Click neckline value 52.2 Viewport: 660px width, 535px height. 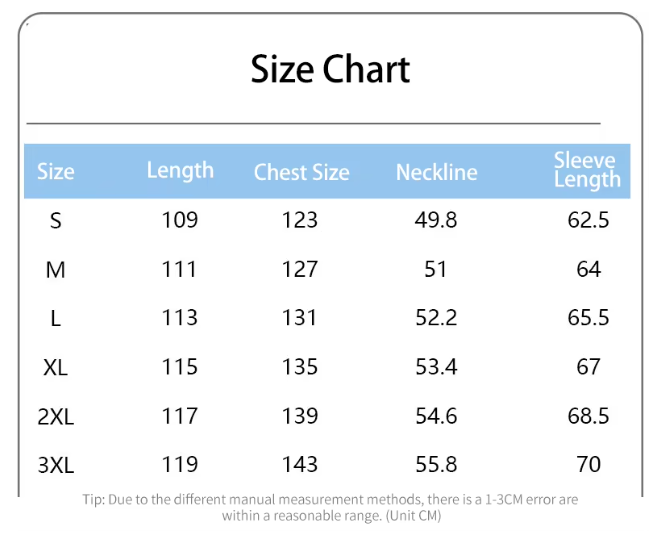click(x=436, y=318)
